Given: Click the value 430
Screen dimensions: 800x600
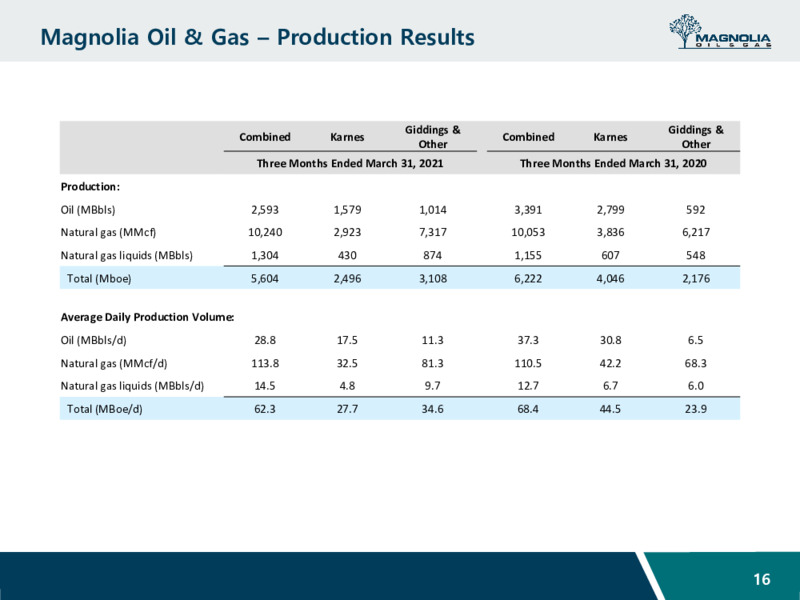Looking at the screenshot, I should point(347,255).
